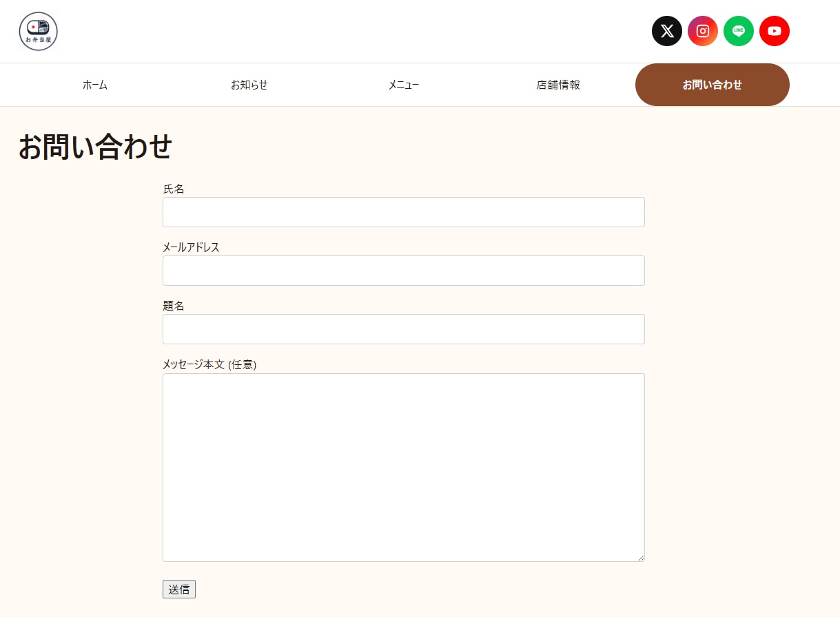Click the 題名 field label
This screenshot has width=840, height=617.
click(174, 306)
